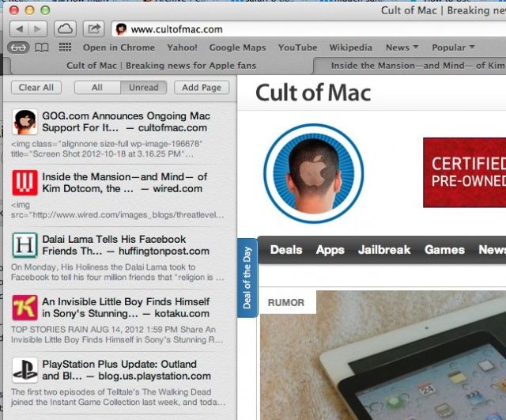
Task: Filter Reading List to Unread
Action: (144, 88)
